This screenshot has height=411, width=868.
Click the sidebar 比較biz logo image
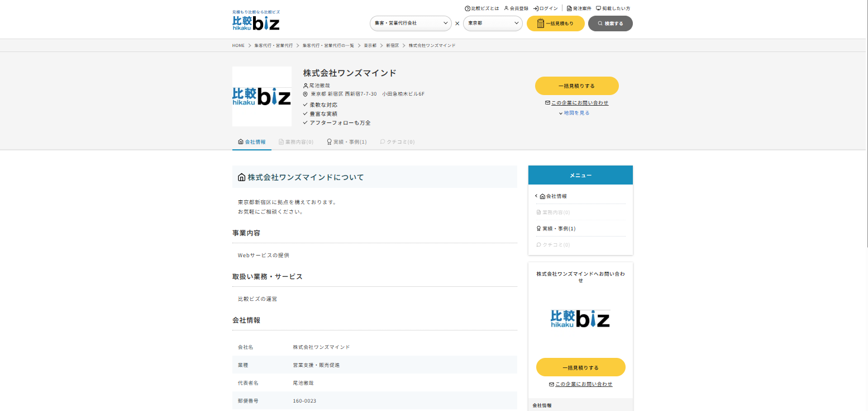580,319
